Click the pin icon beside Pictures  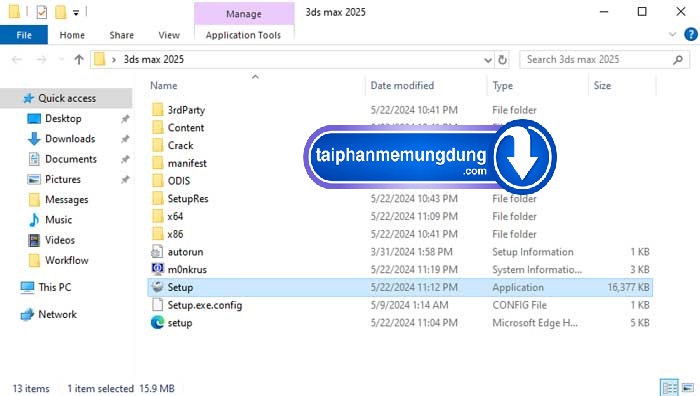pyautogui.click(x=125, y=179)
